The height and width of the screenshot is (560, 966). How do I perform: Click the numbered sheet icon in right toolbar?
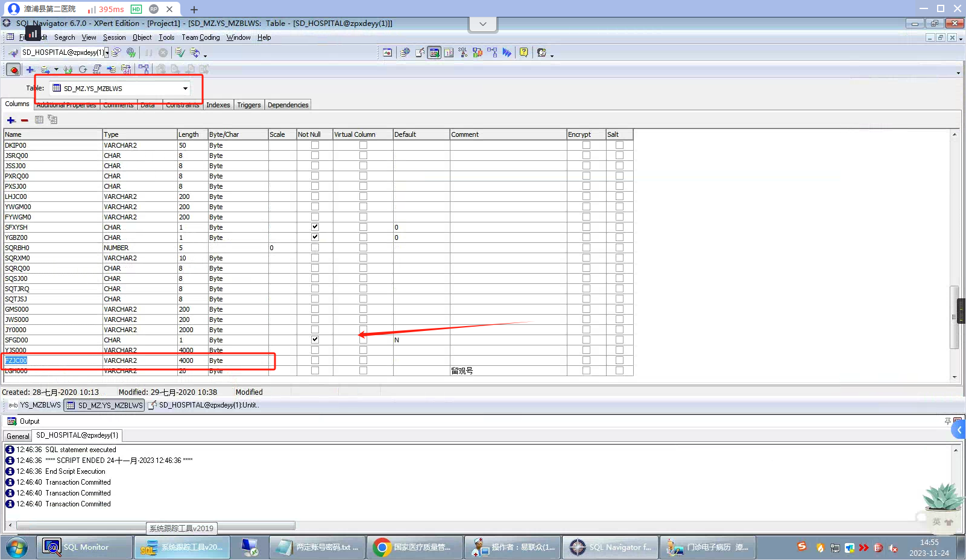click(449, 52)
